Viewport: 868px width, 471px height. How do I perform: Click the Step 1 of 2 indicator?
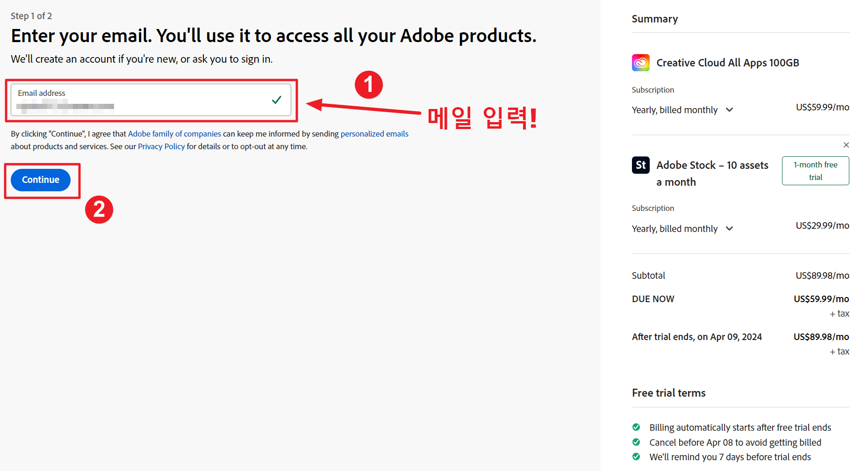click(31, 16)
